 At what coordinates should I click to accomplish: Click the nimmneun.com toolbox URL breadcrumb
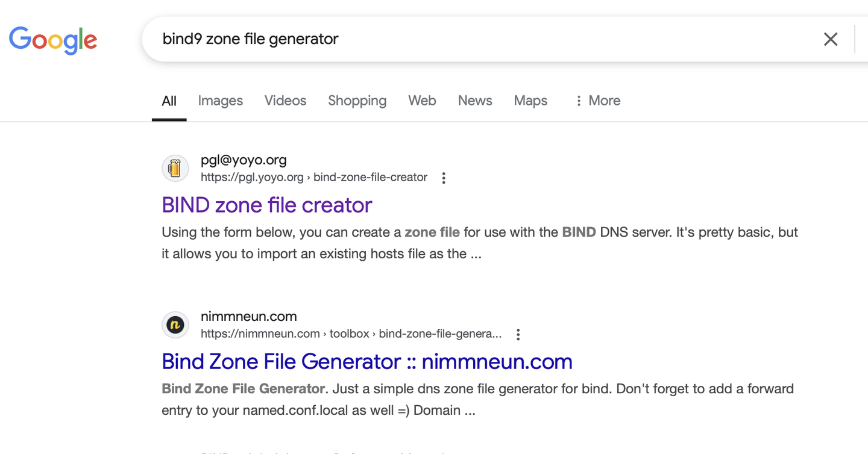coord(351,334)
